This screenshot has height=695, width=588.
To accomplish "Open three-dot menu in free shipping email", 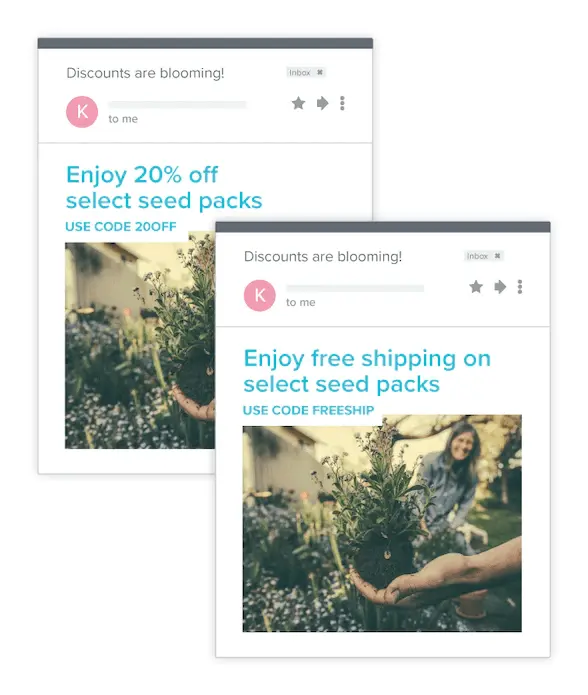I will coord(520,287).
